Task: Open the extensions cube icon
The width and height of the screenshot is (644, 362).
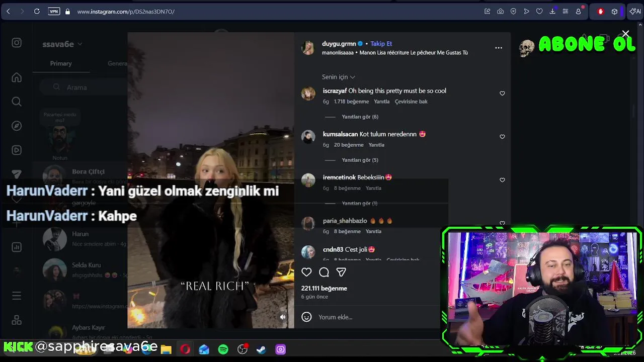Action: pos(614,11)
